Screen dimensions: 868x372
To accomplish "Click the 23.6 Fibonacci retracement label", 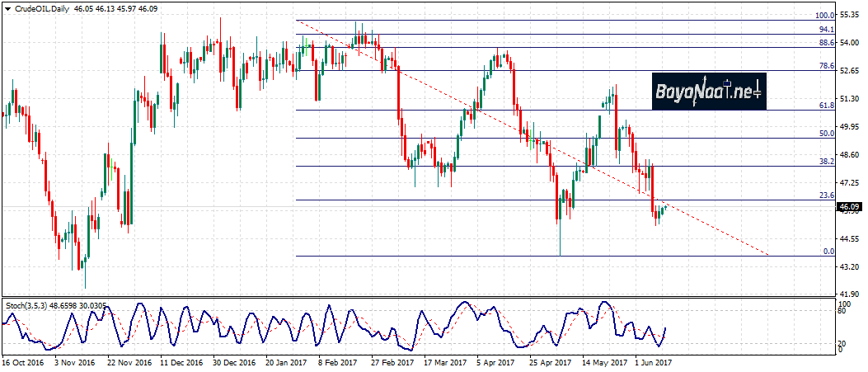I will point(827,195).
